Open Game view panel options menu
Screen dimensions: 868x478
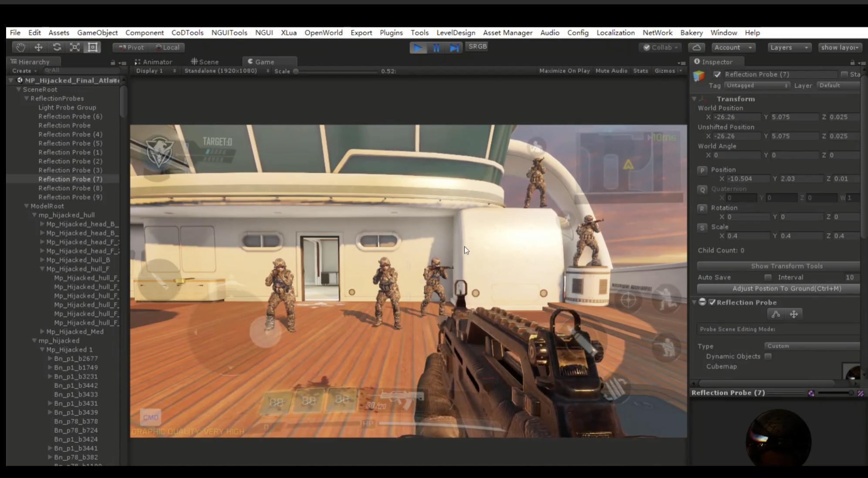click(682, 63)
